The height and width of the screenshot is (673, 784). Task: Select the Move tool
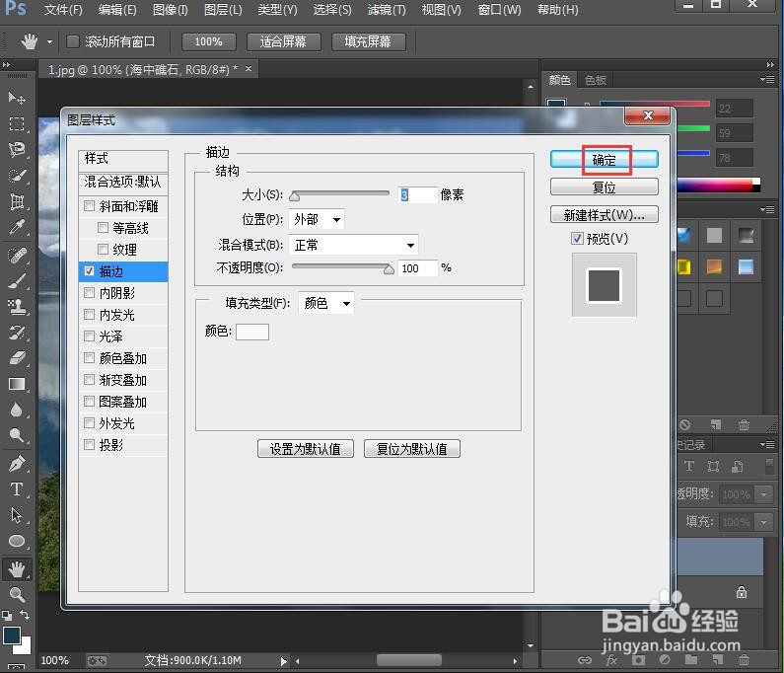coord(17,98)
